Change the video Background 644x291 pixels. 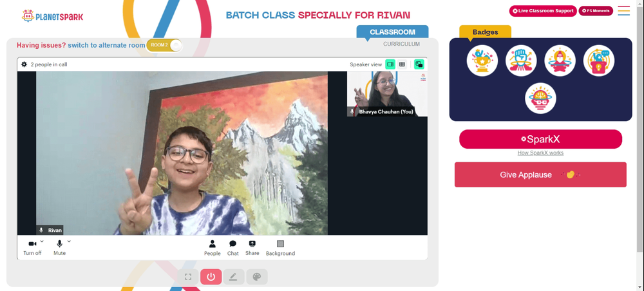tap(280, 248)
